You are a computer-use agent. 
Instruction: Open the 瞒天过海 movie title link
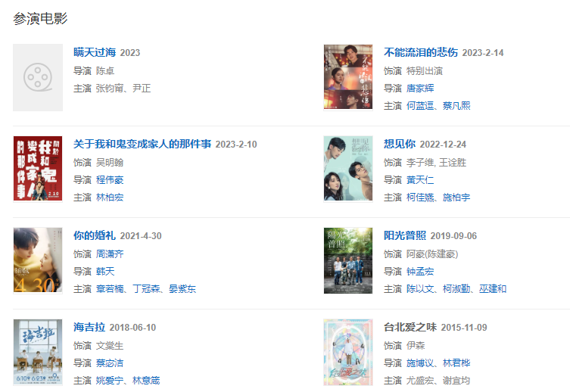(95, 52)
